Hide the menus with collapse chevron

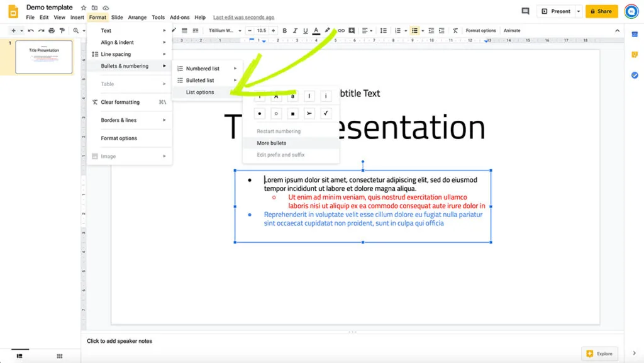[617, 30]
